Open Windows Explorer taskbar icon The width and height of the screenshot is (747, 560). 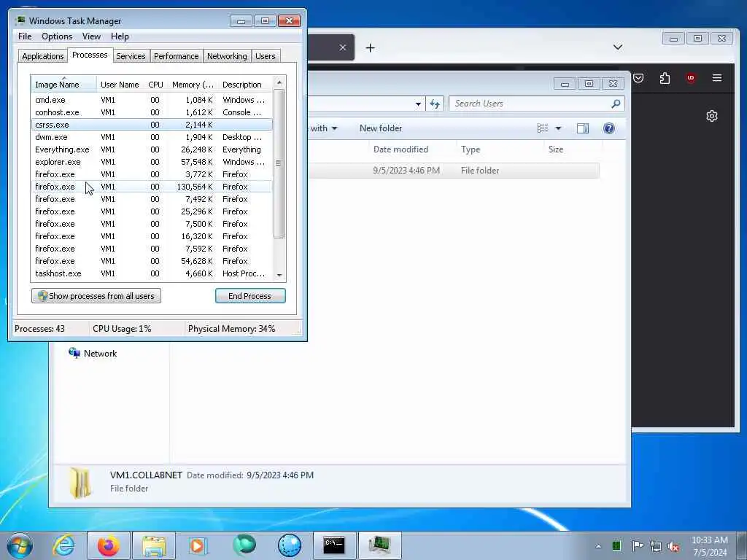pos(153,545)
